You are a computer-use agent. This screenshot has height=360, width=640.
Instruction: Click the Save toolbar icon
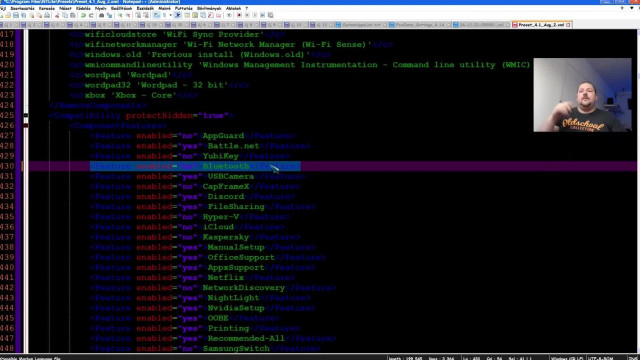click(x=16, y=15)
